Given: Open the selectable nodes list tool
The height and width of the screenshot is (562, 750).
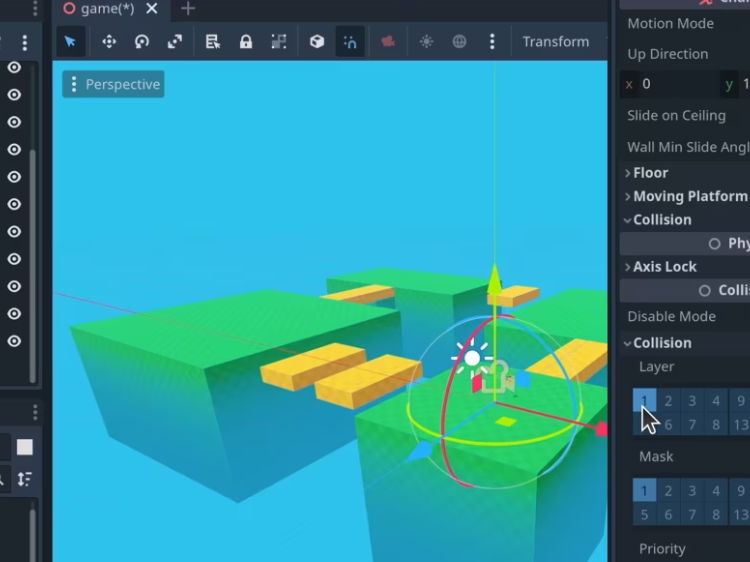Looking at the screenshot, I should click(x=212, y=42).
